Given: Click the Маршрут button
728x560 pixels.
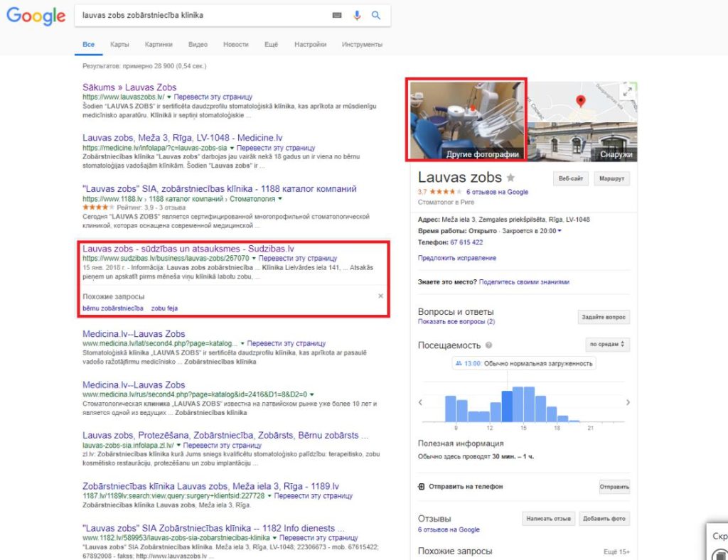Looking at the screenshot, I should (x=611, y=178).
